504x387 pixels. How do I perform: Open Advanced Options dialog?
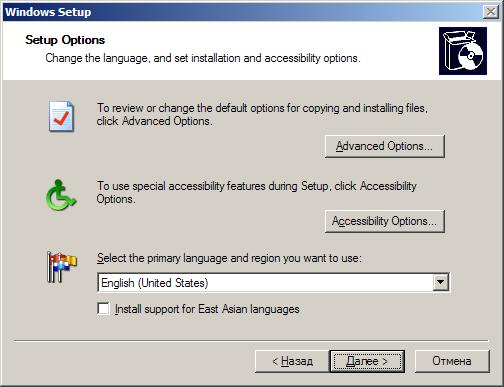tap(385, 146)
